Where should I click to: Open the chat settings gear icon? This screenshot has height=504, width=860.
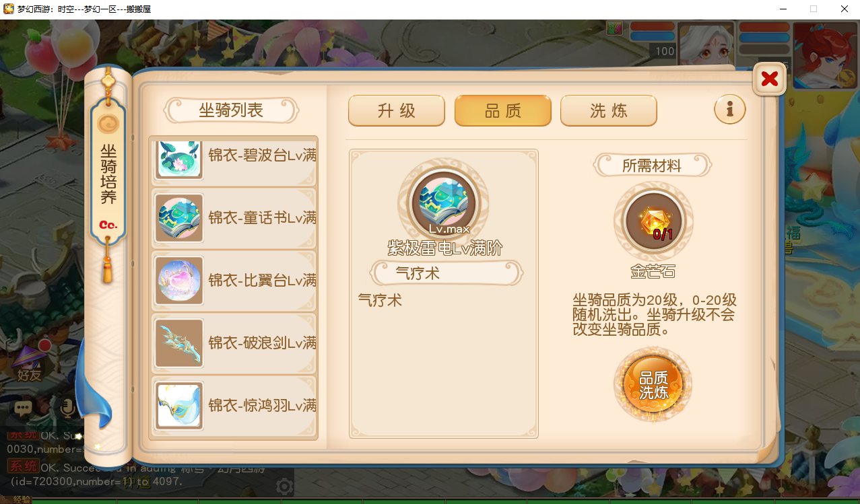[285, 486]
